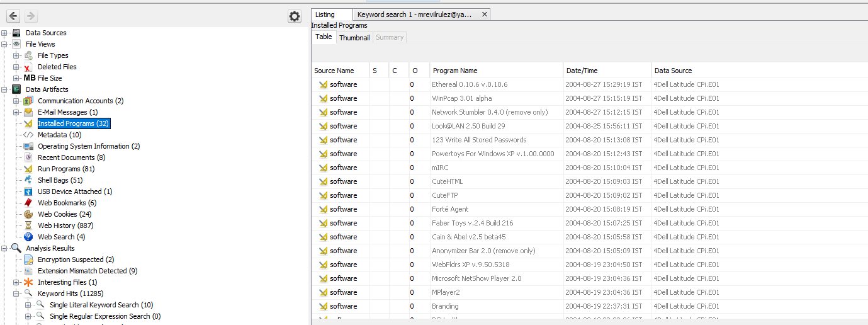Select the Ethereal 0.10.6 v.0.10.6 row
The image size is (868, 325).
[x=590, y=84]
